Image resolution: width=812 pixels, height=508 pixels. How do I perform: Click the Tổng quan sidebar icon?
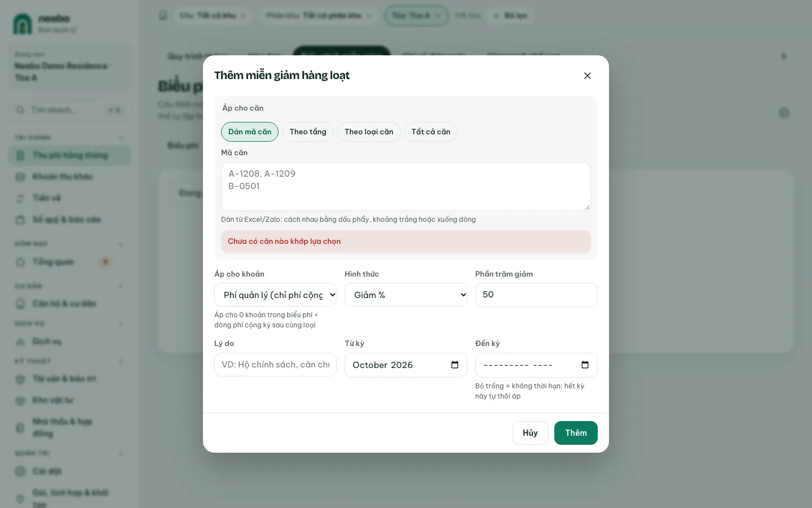[21, 262]
